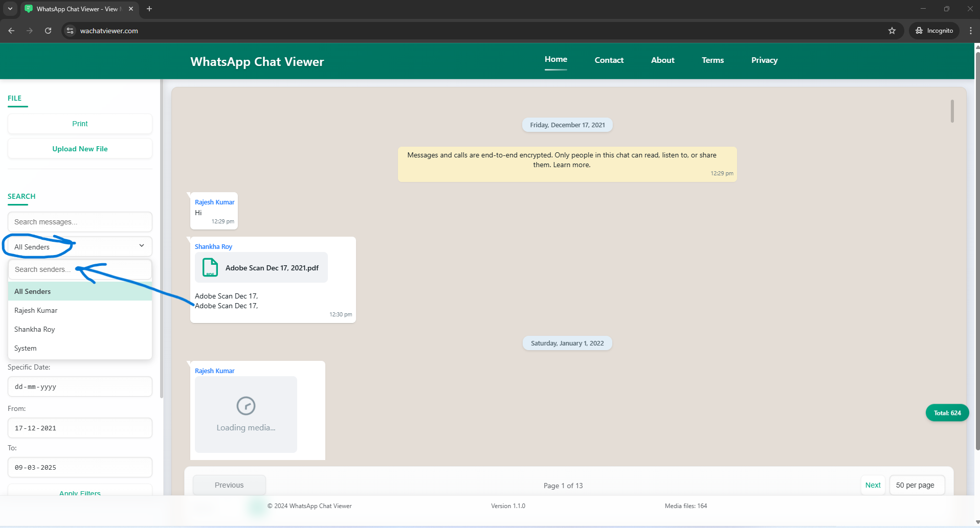Select the WhatsApp Chat Viewer browser tab
980x528 pixels.
(77, 9)
